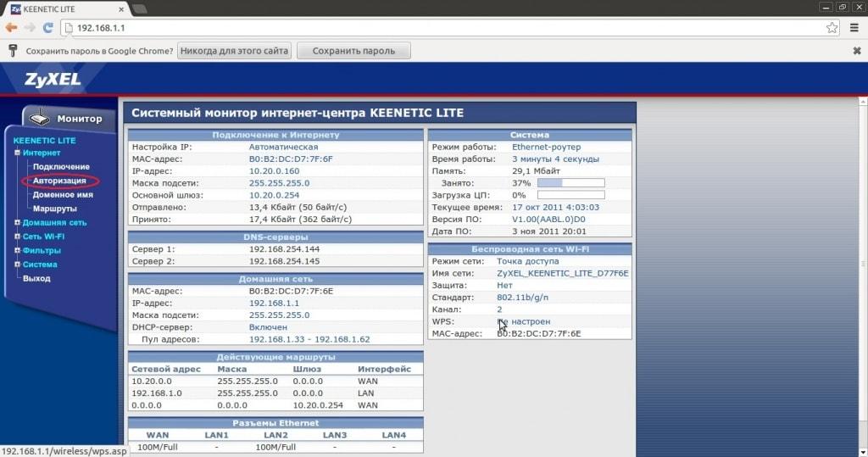
Task: Click the browser back arrow
Action: tap(11, 28)
